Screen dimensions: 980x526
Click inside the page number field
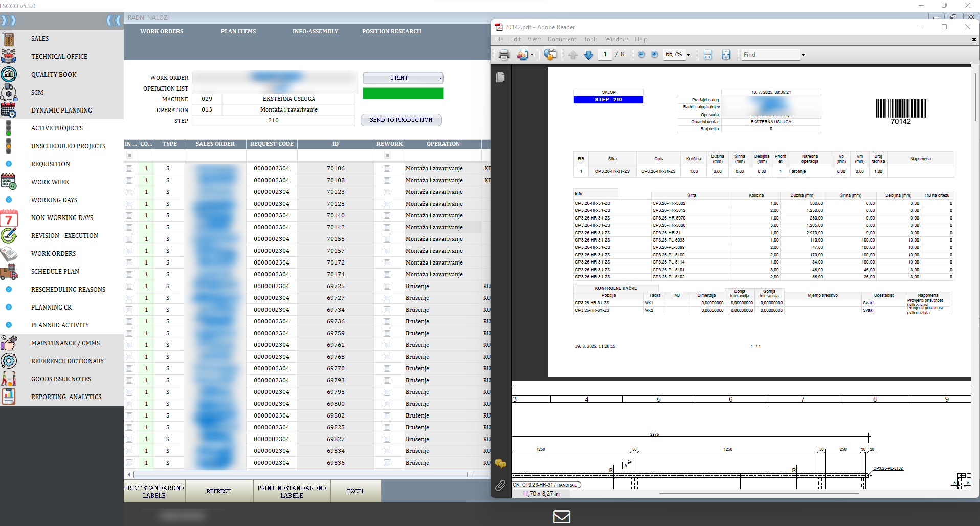[605, 54]
